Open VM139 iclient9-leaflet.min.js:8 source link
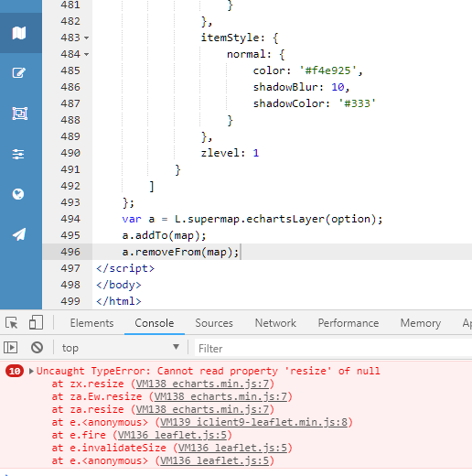Viewport: 472px width, 476px height. (253, 422)
